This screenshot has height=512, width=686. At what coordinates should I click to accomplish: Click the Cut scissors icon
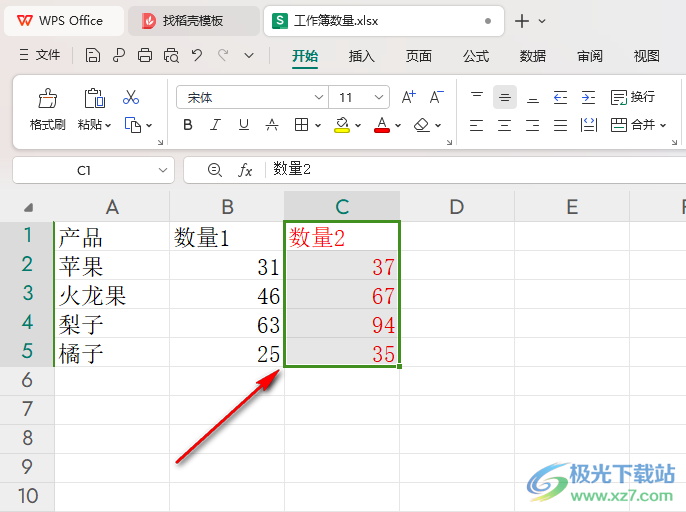(131, 97)
